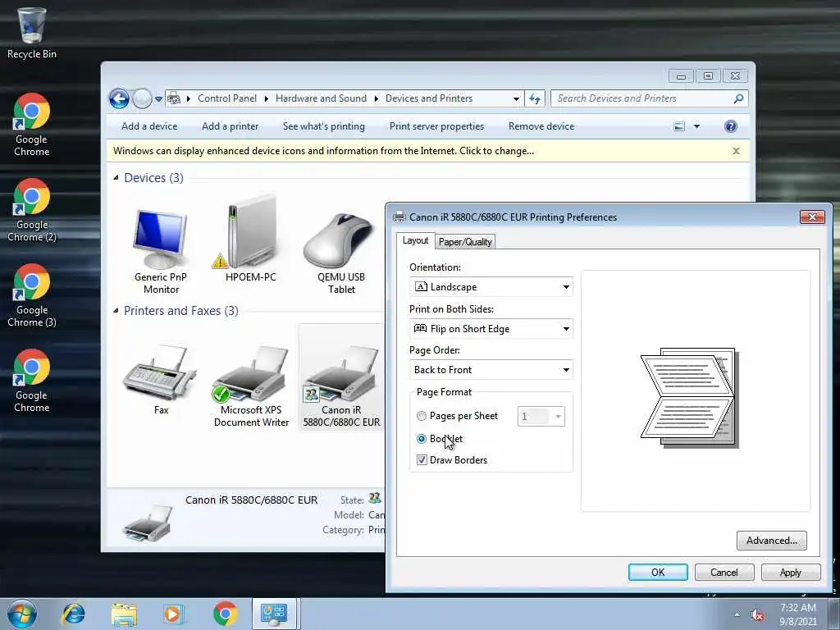Screen dimensions: 840x630
Task: Click the refresh button beside the address bar
Action: (535, 98)
